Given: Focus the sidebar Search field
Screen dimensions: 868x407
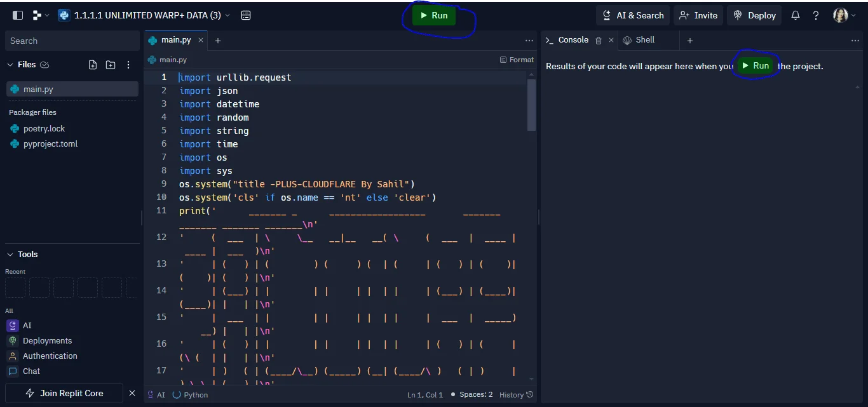Looking at the screenshot, I should 72,41.
